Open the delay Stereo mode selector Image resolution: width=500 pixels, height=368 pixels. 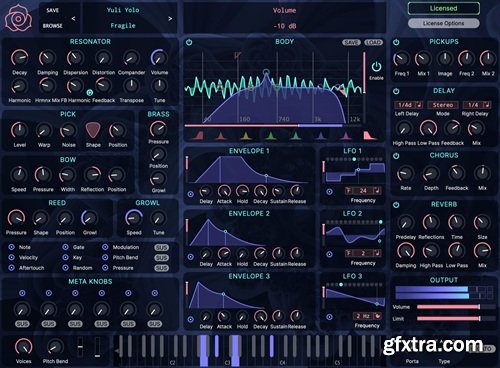tap(443, 105)
